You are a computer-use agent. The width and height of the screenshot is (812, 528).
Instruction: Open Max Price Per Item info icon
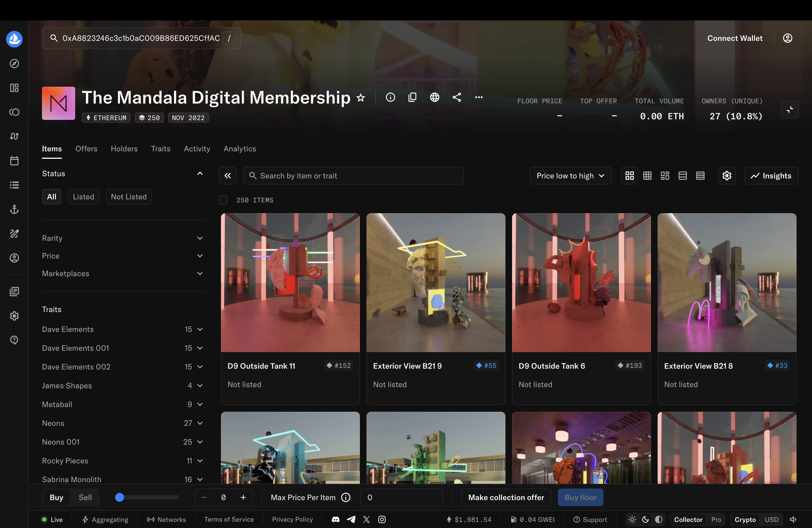tap(346, 497)
